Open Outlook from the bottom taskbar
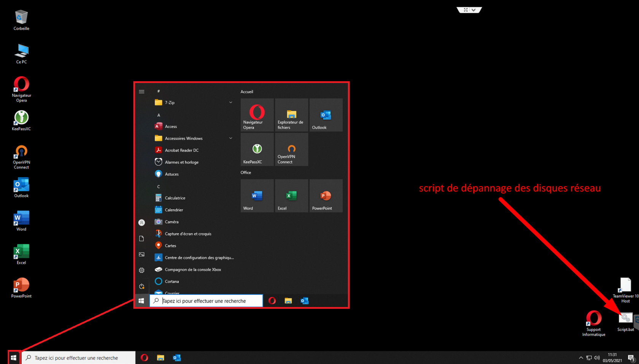The height and width of the screenshot is (364, 639). click(177, 358)
